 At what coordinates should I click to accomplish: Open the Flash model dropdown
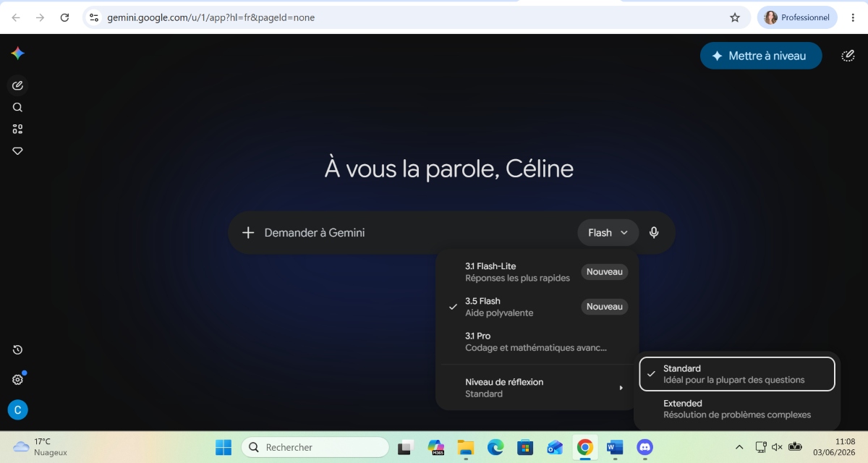coord(608,232)
